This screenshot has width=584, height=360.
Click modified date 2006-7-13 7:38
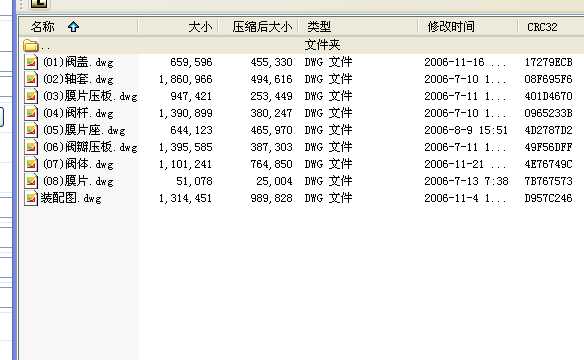click(x=466, y=181)
